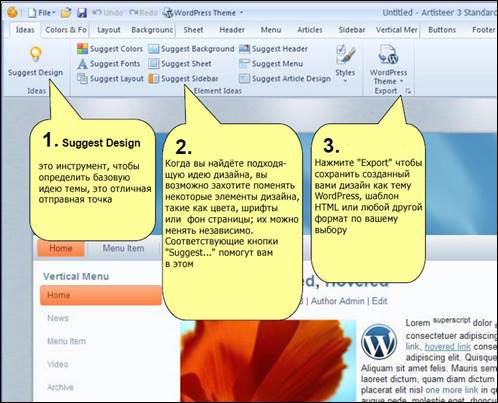This screenshot has width=498, height=403.
Task: Click the Suggest Sheet icon
Action: point(153,64)
